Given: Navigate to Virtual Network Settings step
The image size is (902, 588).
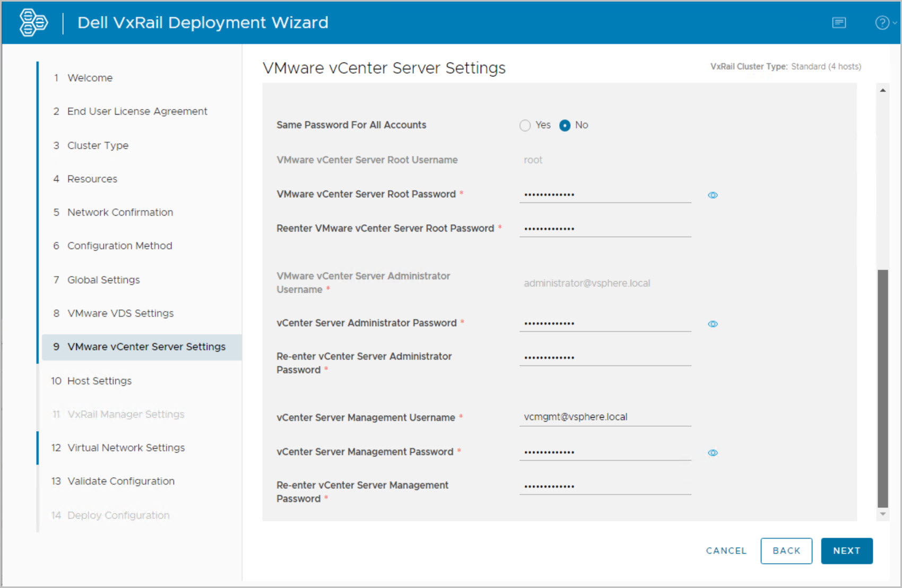Looking at the screenshot, I should 126,448.
